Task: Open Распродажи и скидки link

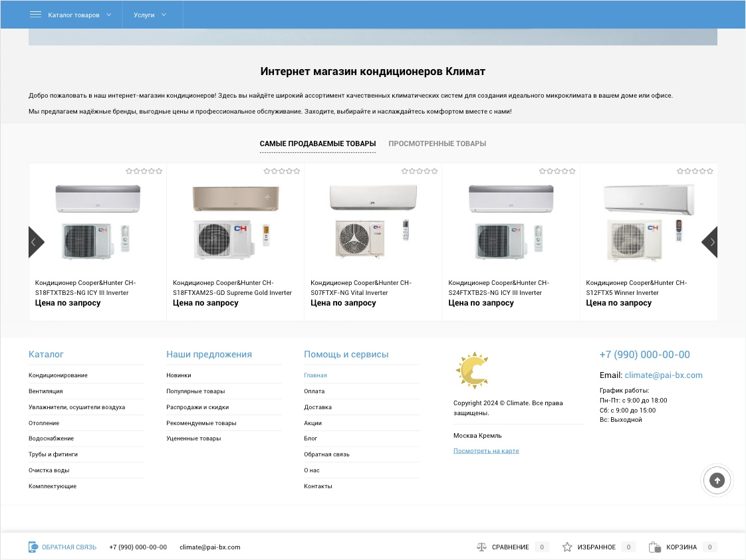Action: [197, 407]
